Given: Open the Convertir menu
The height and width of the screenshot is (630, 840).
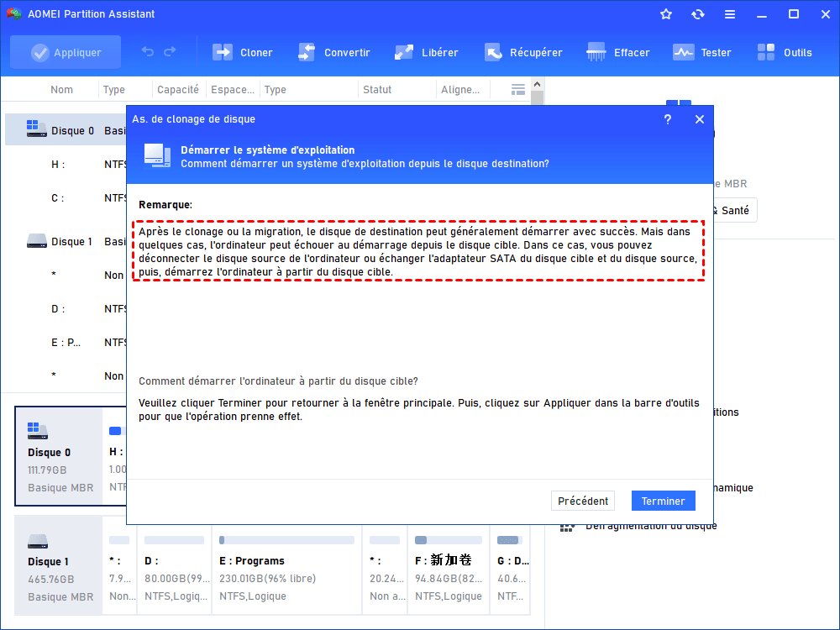Looking at the screenshot, I should pyautogui.click(x=334, y=52).
